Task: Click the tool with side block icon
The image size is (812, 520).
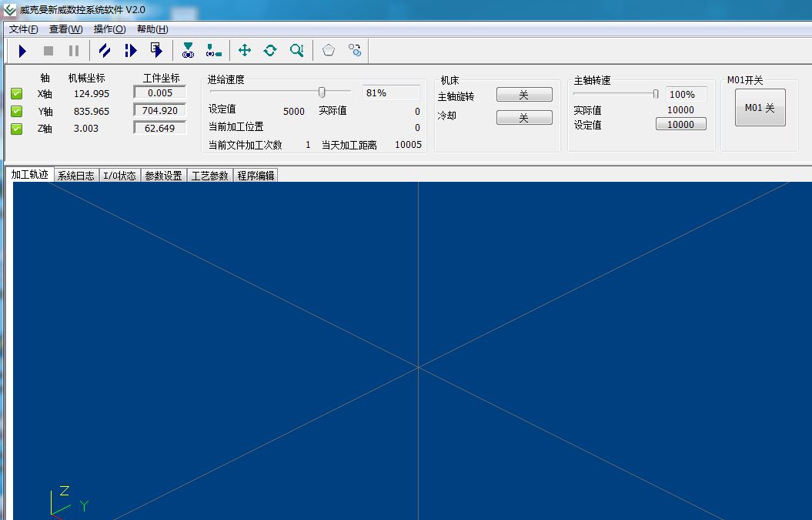Action: coord(213,50)
